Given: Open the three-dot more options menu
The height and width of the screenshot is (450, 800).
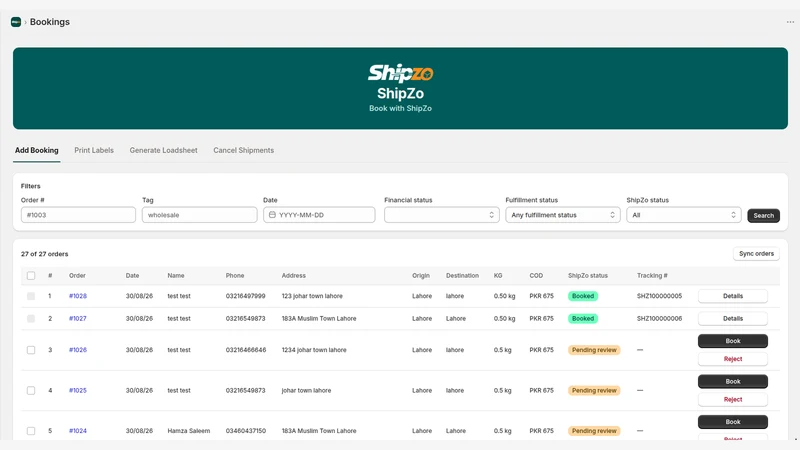Looking at the screenshot, I should pos(790,22).
